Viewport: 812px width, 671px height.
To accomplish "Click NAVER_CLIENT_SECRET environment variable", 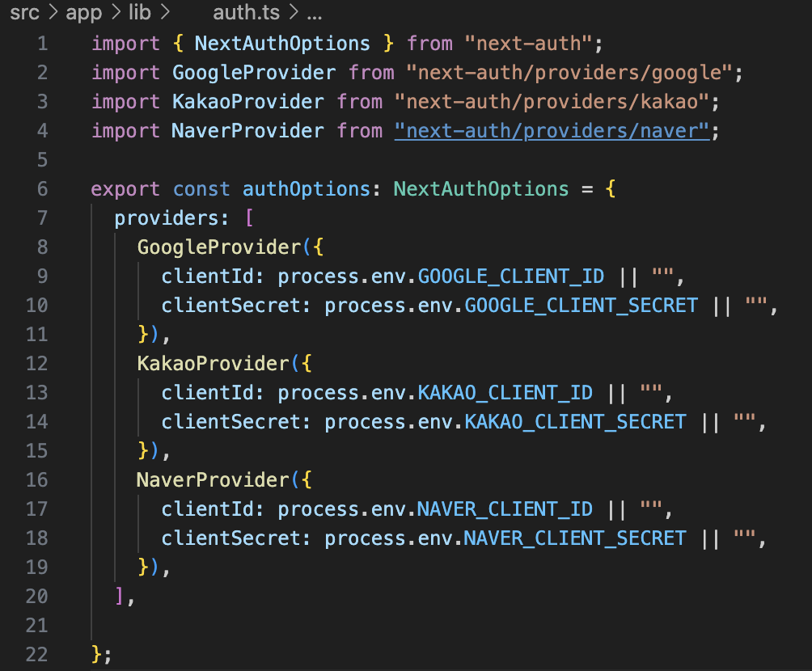I will pos(575,538).
